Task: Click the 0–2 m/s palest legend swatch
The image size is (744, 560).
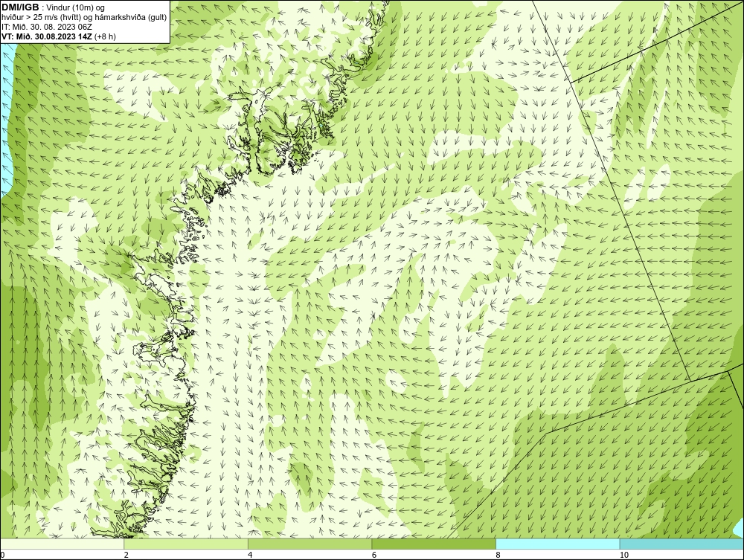Action: click(62, 544)
